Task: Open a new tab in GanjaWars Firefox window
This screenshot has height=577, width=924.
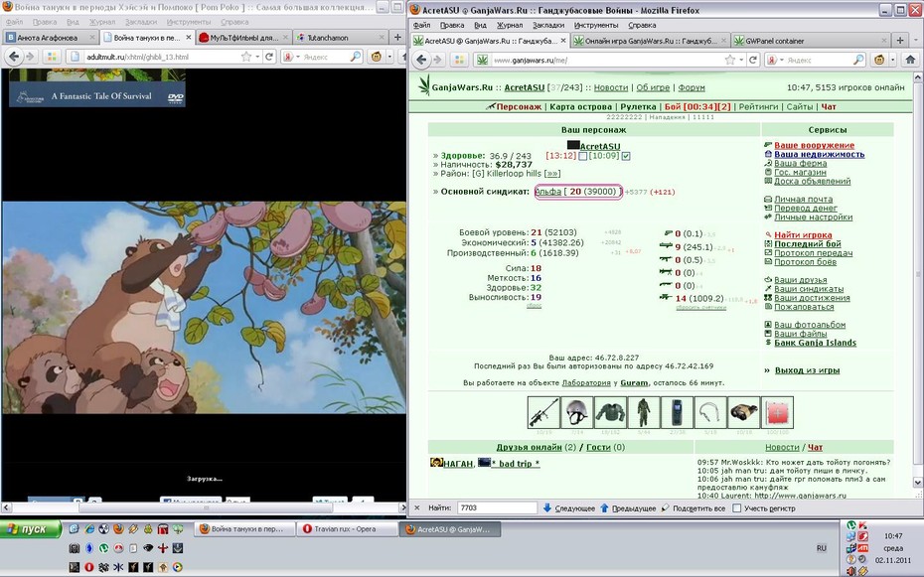Action: [x=900, y=41]
